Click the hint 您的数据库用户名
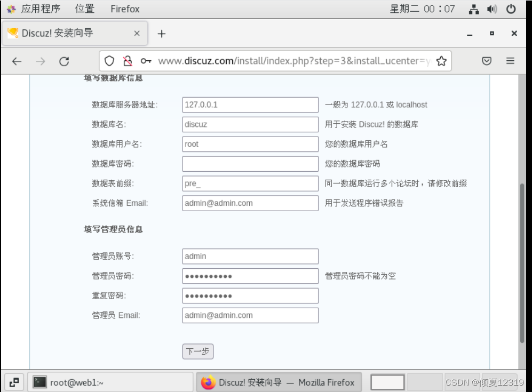 point(356,144)
